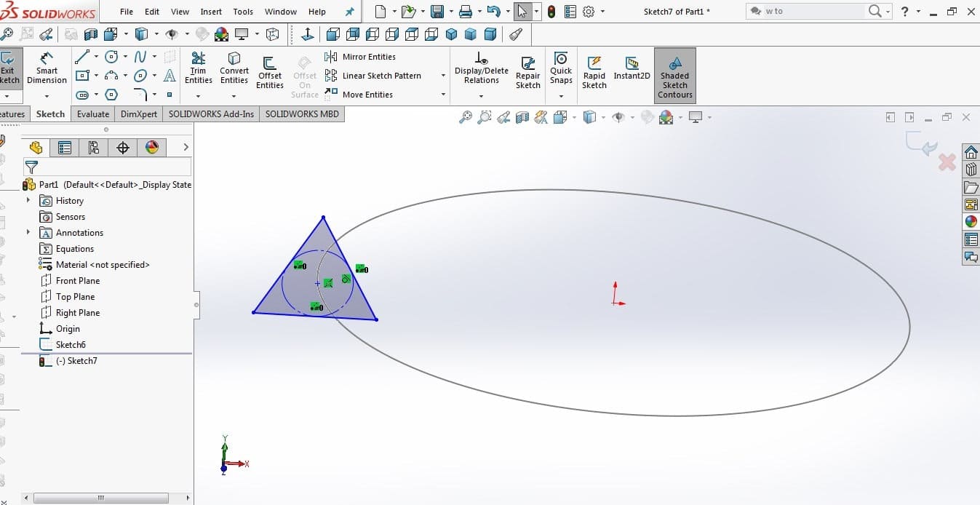Screen dimensions: 980x505
Task: Open the DimXpertManager tab icon
Action: (123, 148)
